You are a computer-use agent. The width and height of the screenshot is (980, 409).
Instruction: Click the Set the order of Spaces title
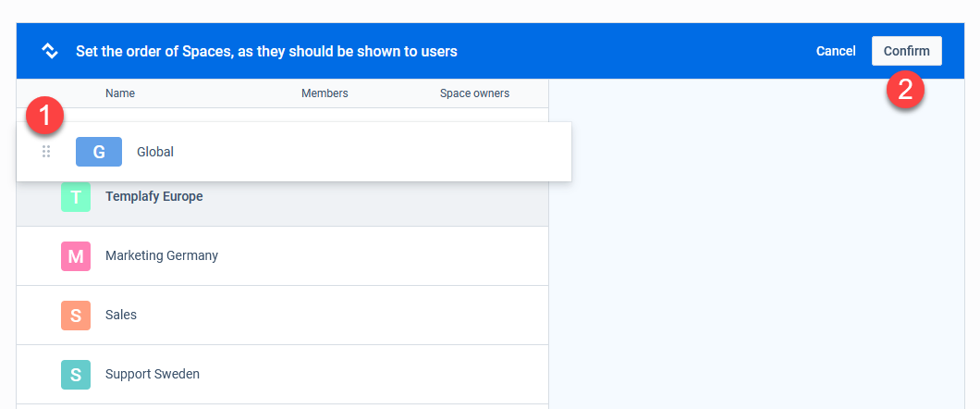266,51
